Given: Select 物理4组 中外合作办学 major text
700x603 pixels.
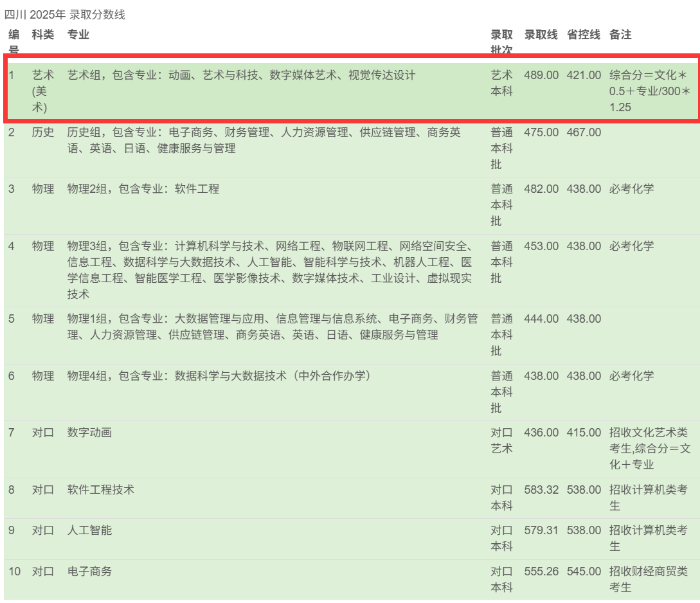Looking at the screenshot, I should 219,376.
